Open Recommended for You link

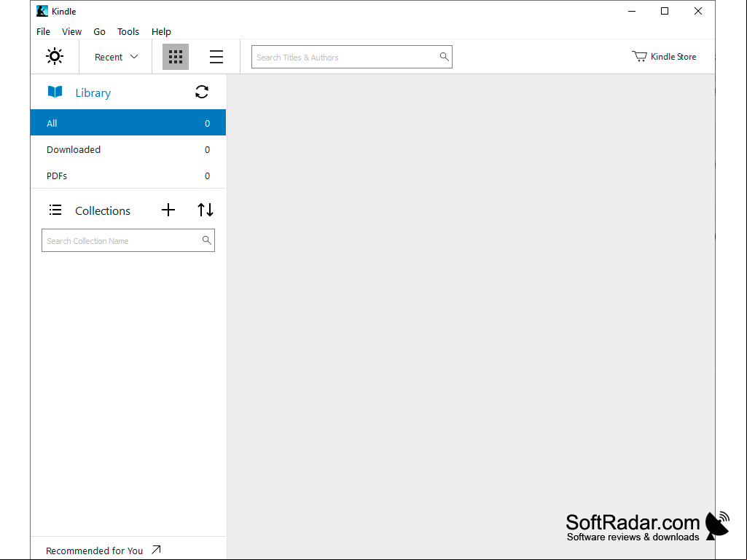(x=103, y=551)
